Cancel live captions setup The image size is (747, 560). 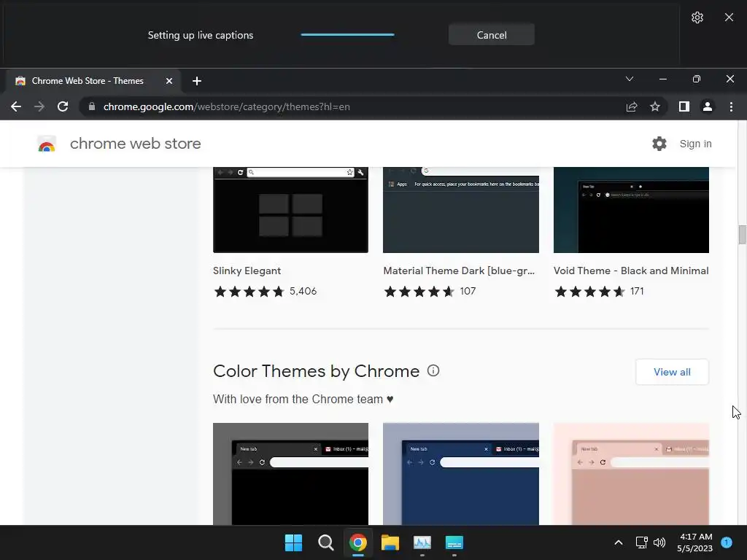tap(492, 35)
